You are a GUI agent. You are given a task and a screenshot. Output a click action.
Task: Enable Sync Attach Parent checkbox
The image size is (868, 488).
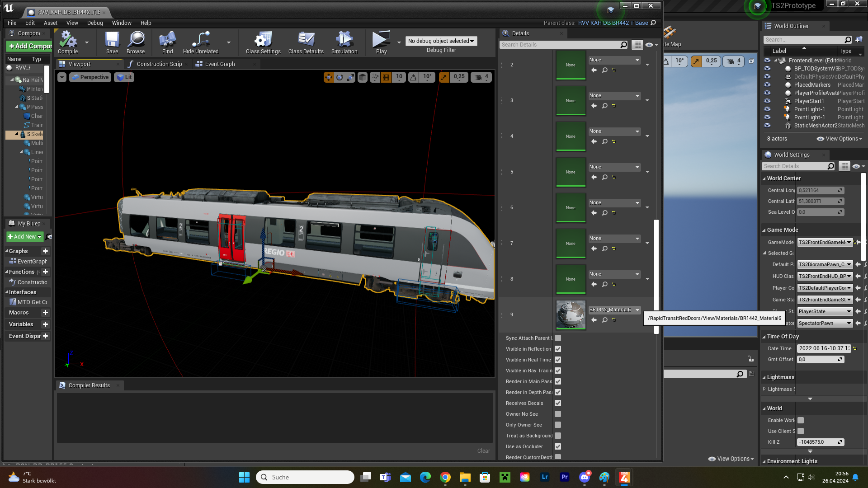558,338
